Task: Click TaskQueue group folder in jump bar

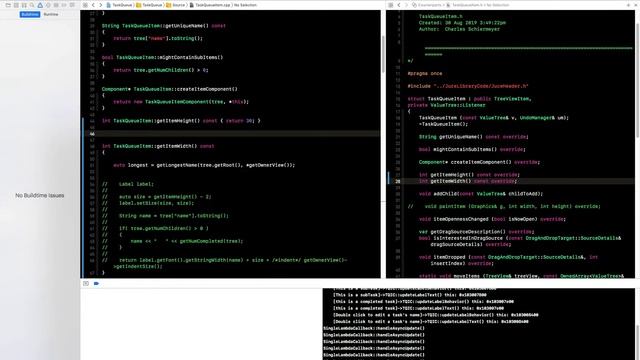Action: [x=149, y=5]
